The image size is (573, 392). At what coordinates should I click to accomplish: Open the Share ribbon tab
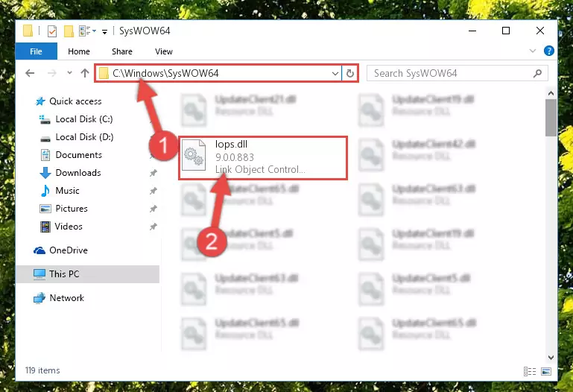tap(122, 51)
